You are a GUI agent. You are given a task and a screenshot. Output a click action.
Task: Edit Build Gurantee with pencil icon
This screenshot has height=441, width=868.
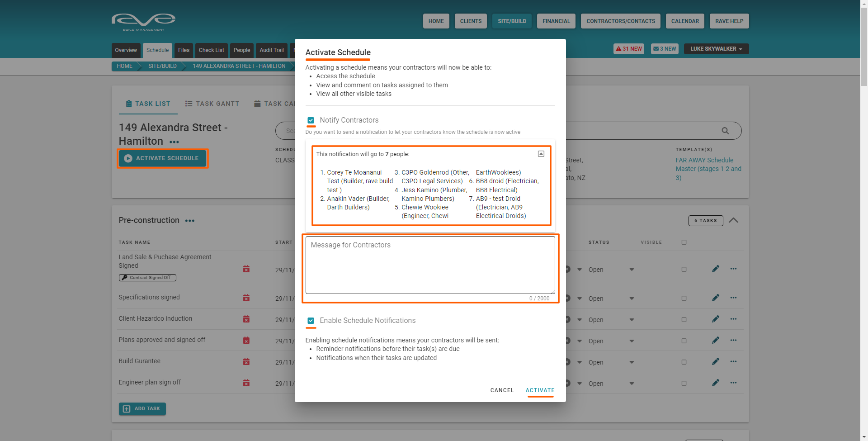point(716,361)
